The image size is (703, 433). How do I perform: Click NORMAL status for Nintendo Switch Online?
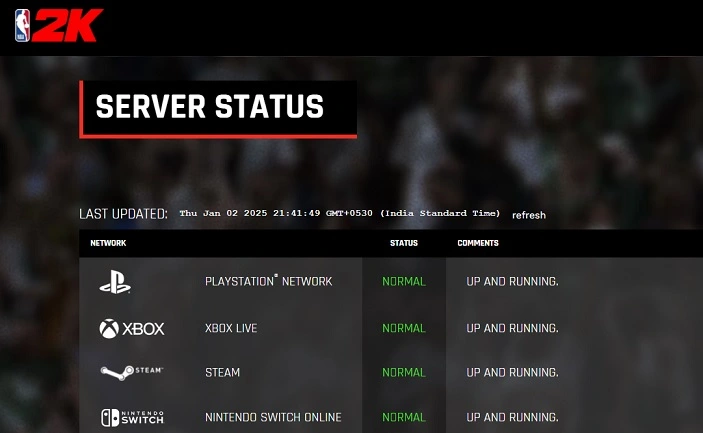point(404,417)
